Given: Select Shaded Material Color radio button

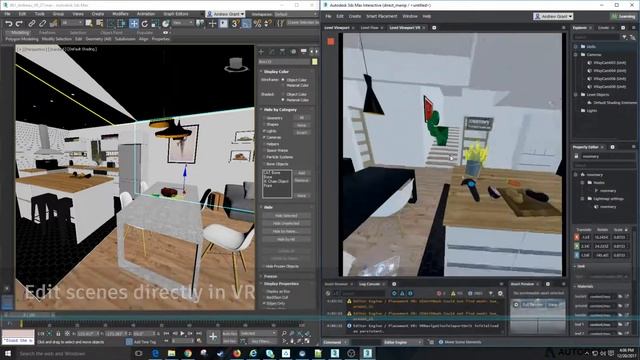Looking at the screenshot, I should point(282,100).
